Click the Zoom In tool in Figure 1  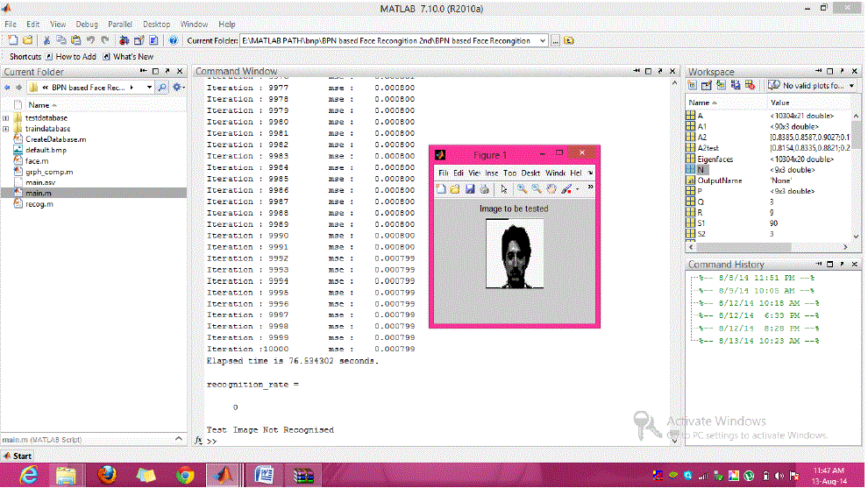point(522,188)
